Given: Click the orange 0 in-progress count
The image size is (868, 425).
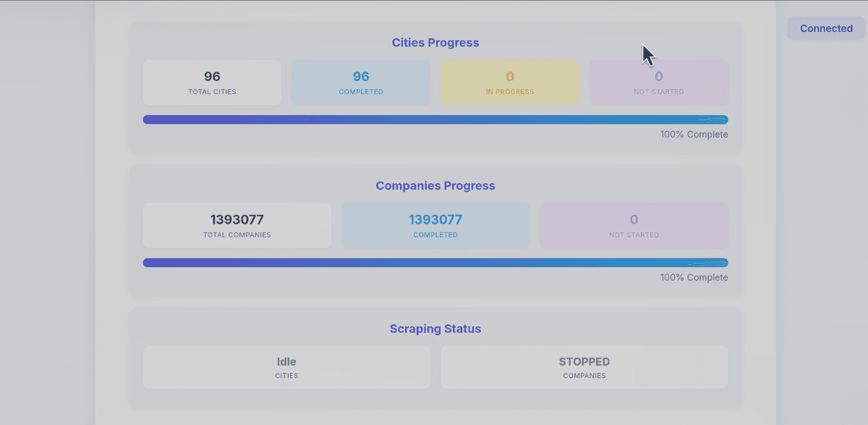Looking at the screenshot, I should [x=510, y=76].
